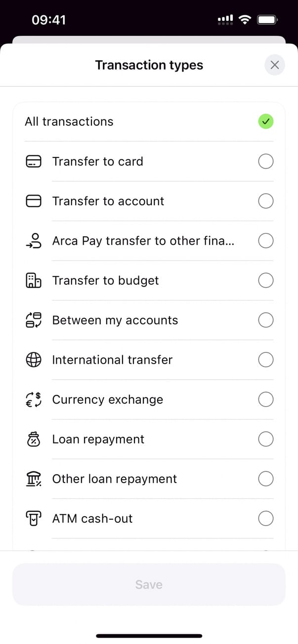Tap the Arca Pay transfer icon
The width and height of the screenshot is (298, 644).
pos(33,241)
